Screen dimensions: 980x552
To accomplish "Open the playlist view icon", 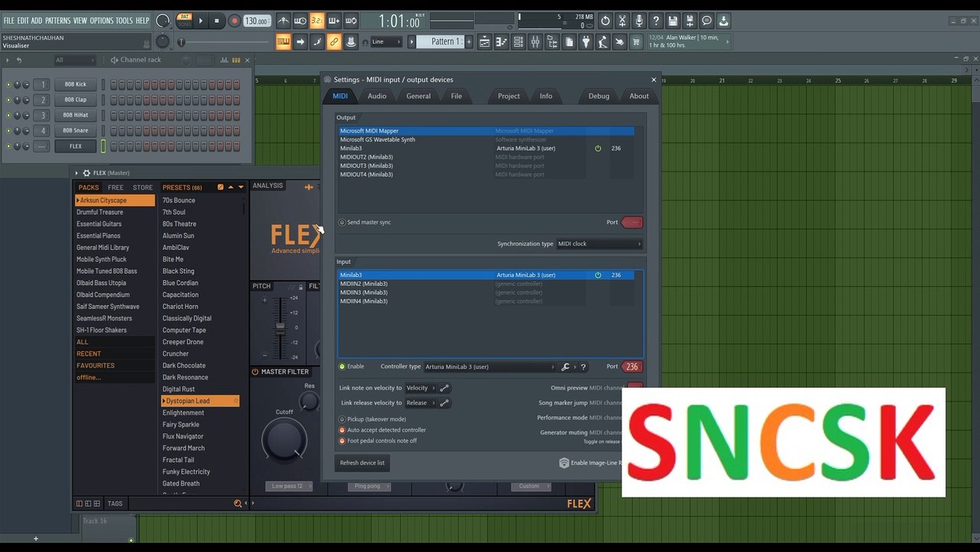I will click(x=484, y=41).
